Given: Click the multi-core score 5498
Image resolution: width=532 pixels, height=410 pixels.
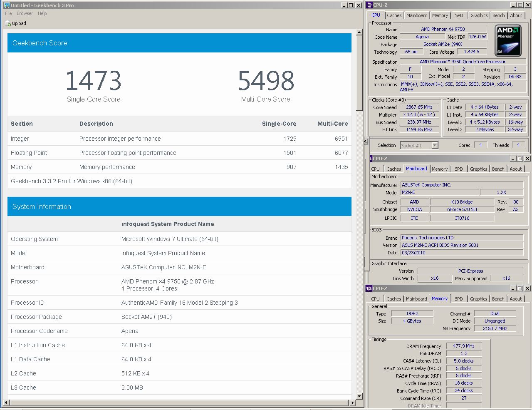Looking at the screenshot, I should (266, 81).
